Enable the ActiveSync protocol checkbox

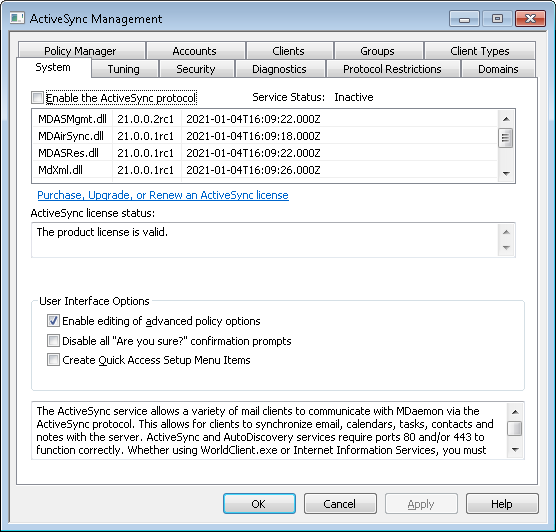[x=37, y=98]
